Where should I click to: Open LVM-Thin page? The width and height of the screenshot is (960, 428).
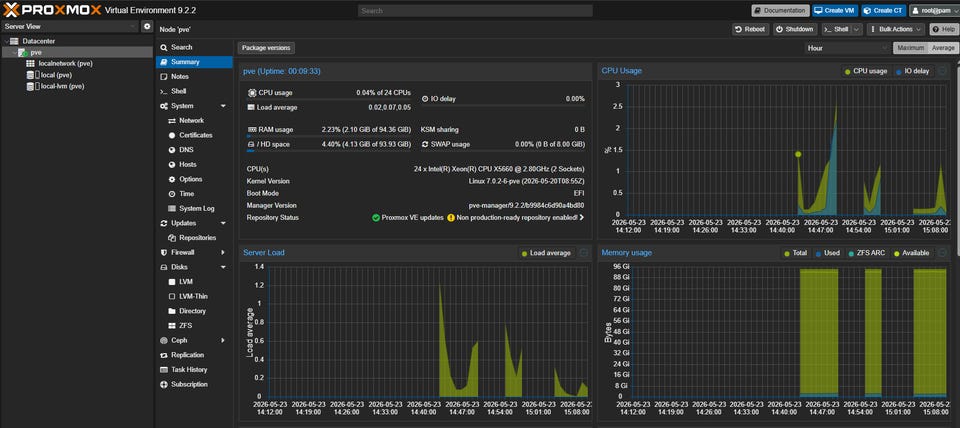pyautogui.click(x=193, y=296)
